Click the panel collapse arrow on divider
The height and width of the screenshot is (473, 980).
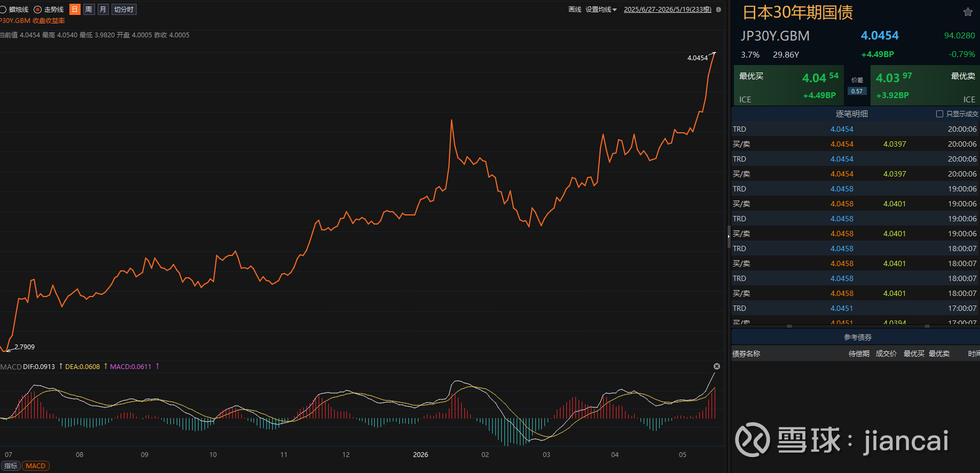(729, 236)
